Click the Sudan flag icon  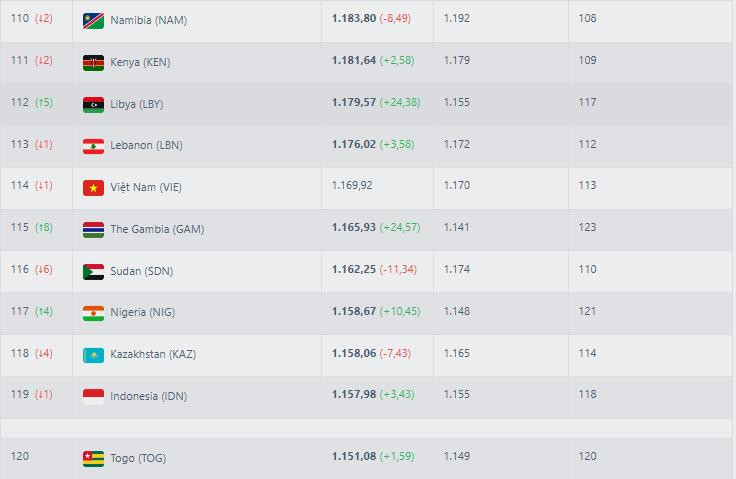point(93,271)
